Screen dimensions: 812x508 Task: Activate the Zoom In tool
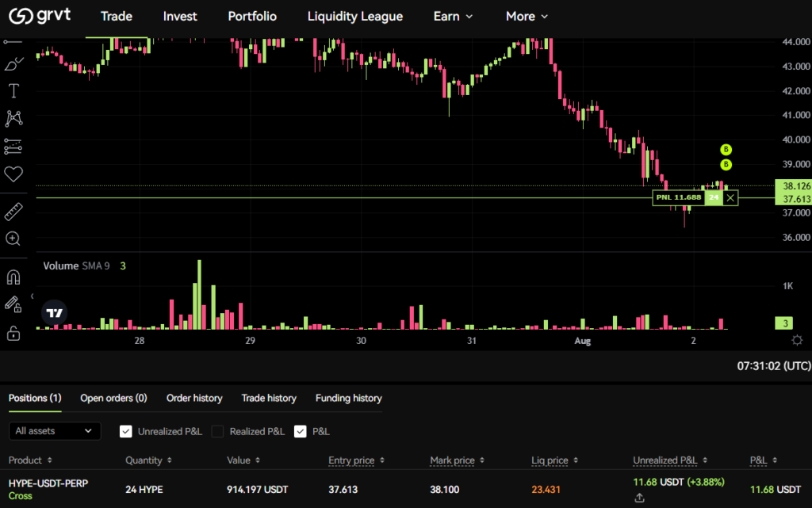(13, 239)
